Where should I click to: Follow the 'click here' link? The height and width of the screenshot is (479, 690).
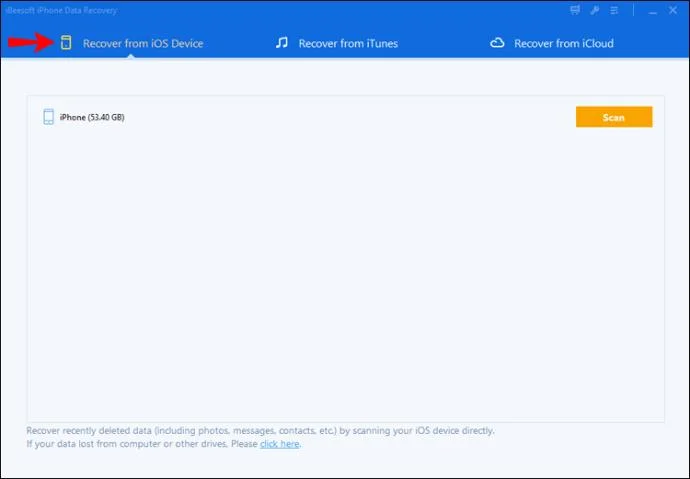(279, 444)
